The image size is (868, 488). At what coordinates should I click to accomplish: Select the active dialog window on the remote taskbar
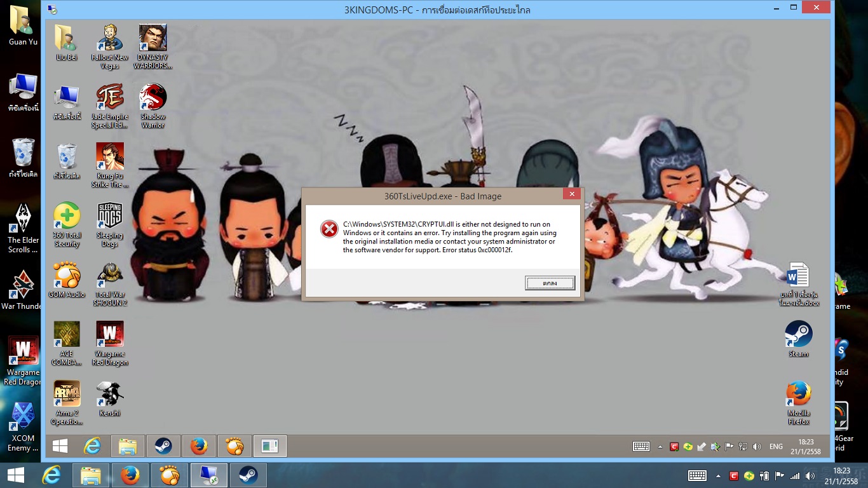point(270,446)
